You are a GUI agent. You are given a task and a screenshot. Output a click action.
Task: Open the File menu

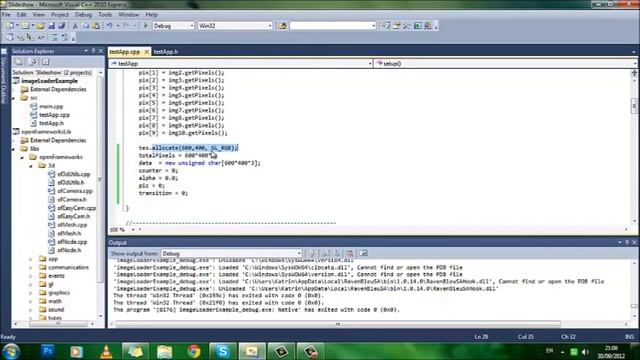point(6,15)
